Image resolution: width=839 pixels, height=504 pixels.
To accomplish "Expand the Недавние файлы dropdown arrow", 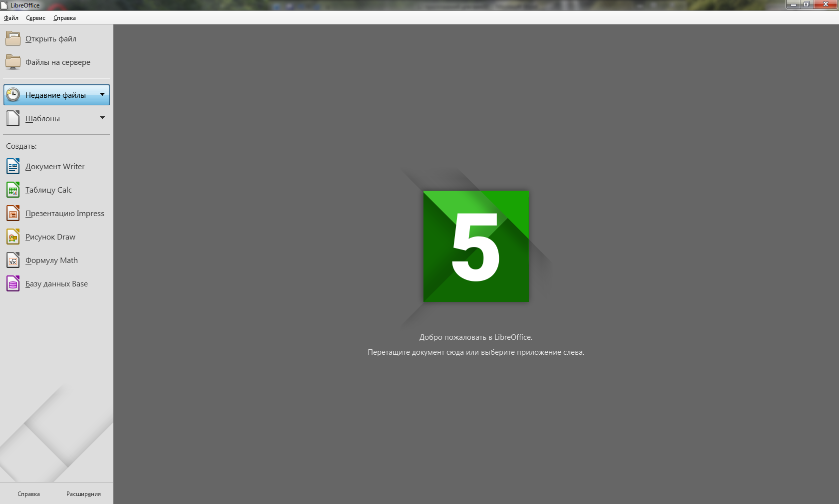I will 102,94.
